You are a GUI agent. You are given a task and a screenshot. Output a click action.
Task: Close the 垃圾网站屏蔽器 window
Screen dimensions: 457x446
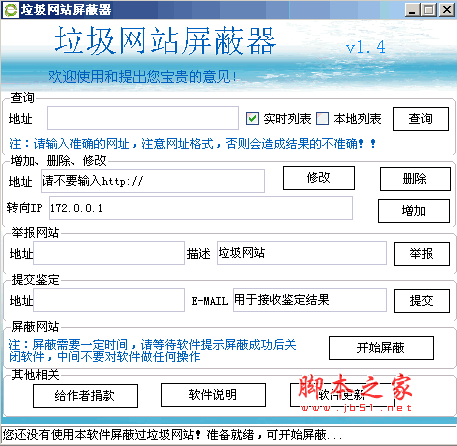pos(446,10)
